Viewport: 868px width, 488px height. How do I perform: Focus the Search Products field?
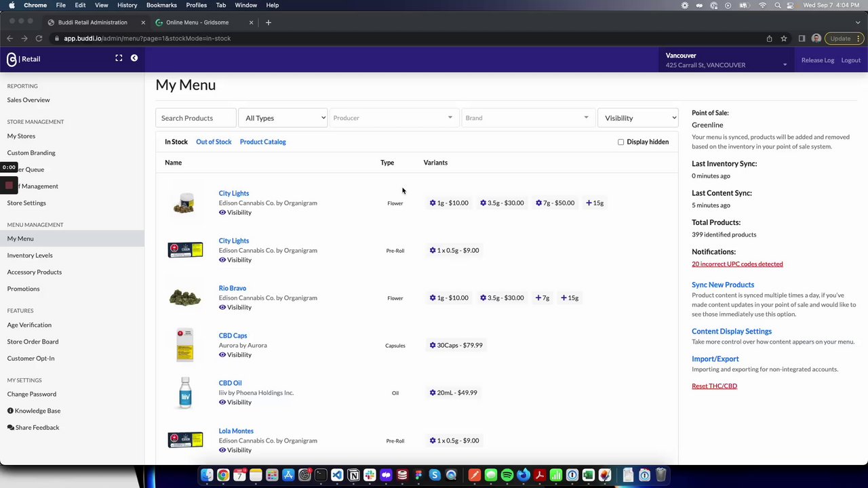(195, 118)
